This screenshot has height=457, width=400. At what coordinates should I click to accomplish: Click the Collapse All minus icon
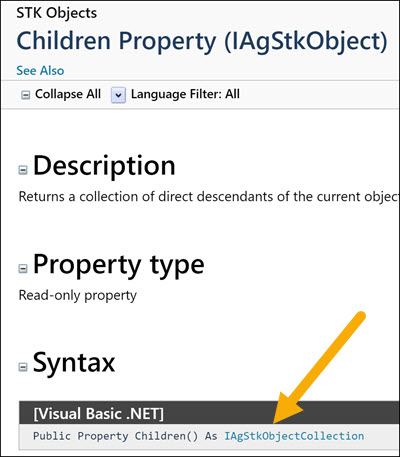(x=26, y=95)
